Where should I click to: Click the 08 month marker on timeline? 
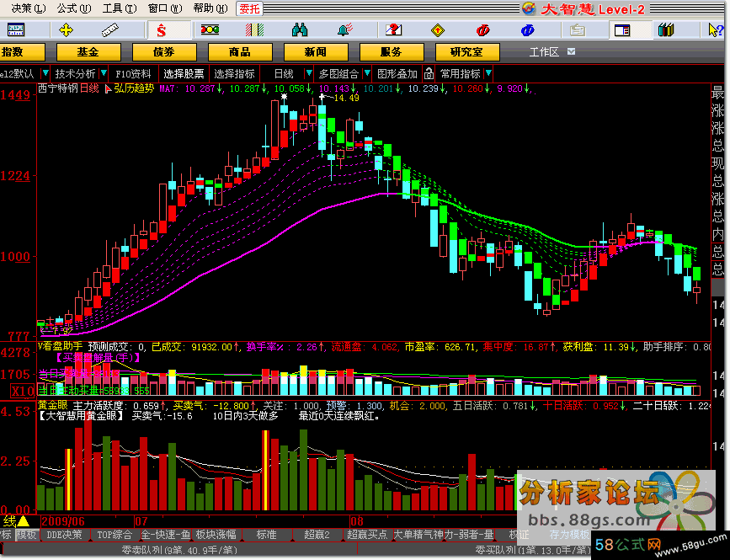tap(357, 521)
